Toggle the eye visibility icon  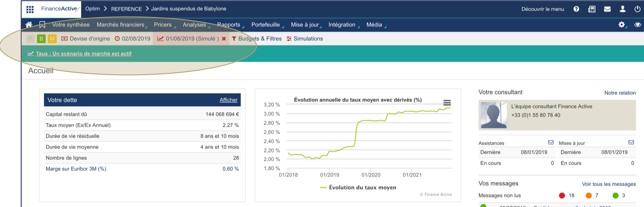point(637,25)
